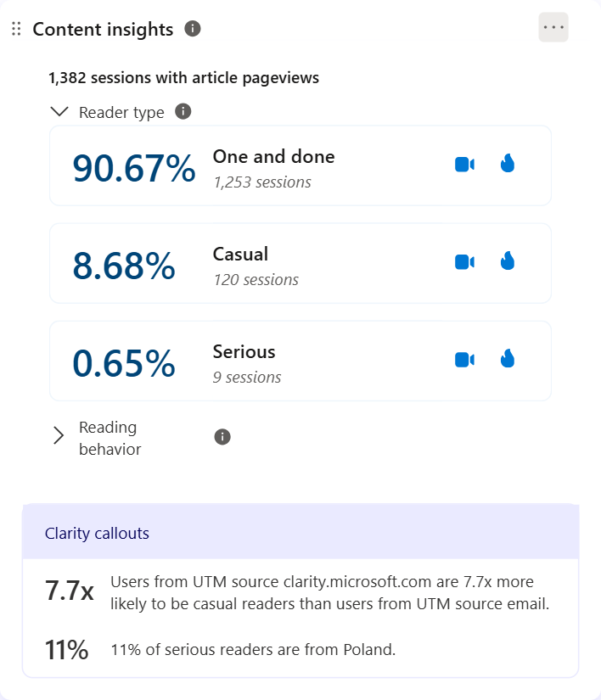Click the 11% Poland readers callout

(x=220, y=650)
